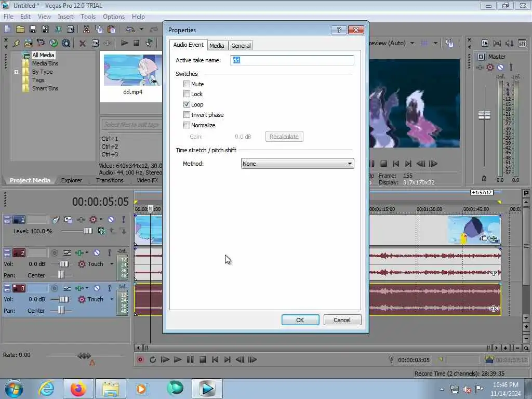Click the Dim Output icon in Master bus panel

[509, 43]
